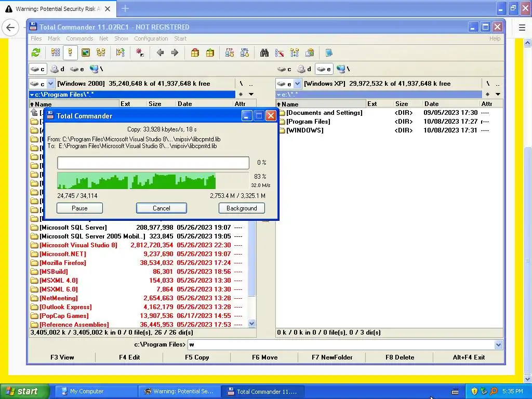
Task: Click F3 View function button
Action: point(62,357)
